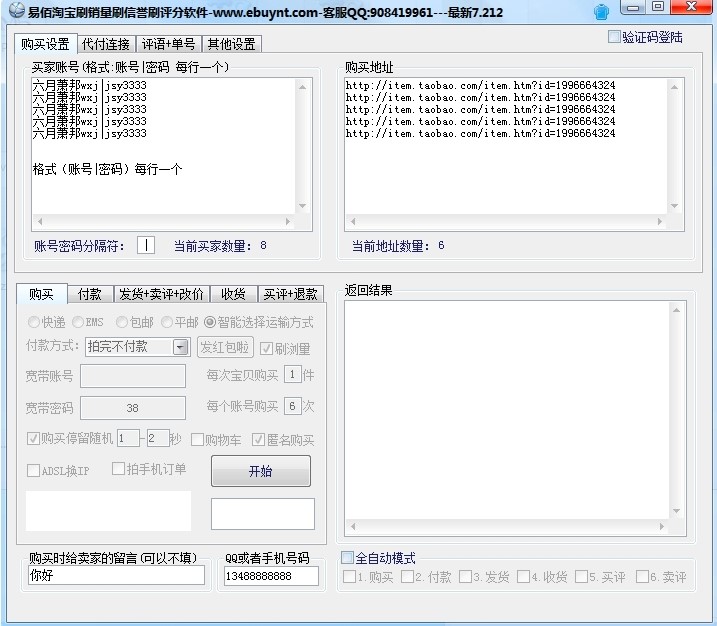Click the QQ或者手机号码 field
Image resolution: width=717 pixels, height=626 pixels.
[271, 576]
